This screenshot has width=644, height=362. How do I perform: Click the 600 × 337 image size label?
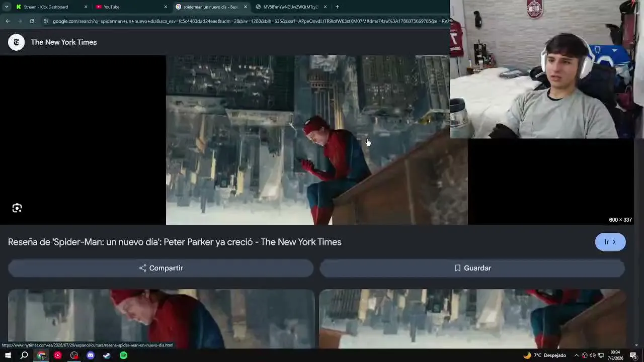click(620, 220)
